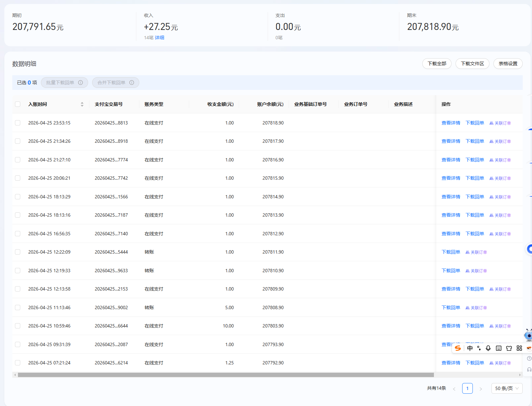
Task: Open the toolbox grid icon in IME toolbar
Action: tap(519, 348)
